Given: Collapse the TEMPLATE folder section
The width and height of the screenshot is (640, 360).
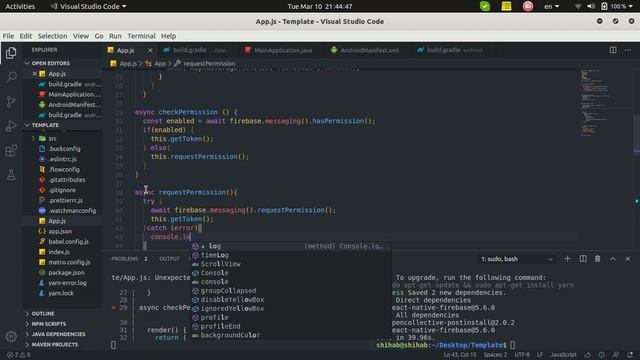Looking at the screenshot, I should pyautogui.click(x=42, y=125).
